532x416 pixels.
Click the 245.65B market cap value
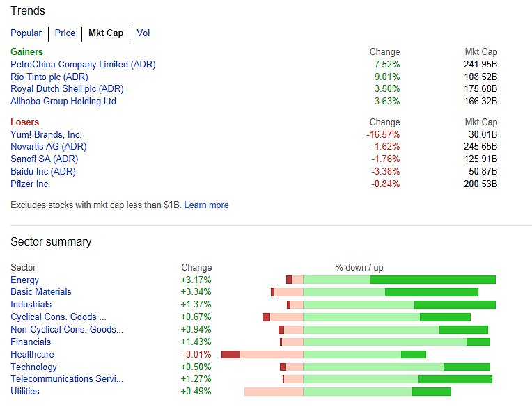pos(480,147)
